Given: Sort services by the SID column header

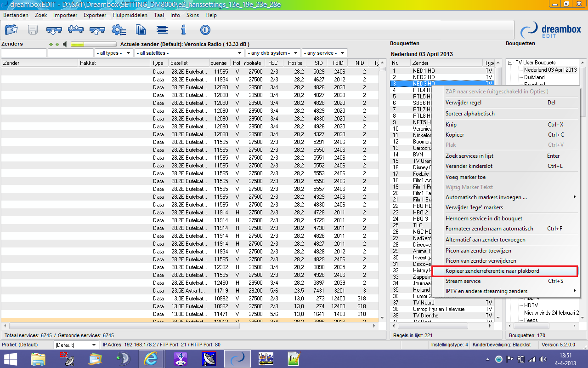Looking at the screenshot, I should point(316,63).
